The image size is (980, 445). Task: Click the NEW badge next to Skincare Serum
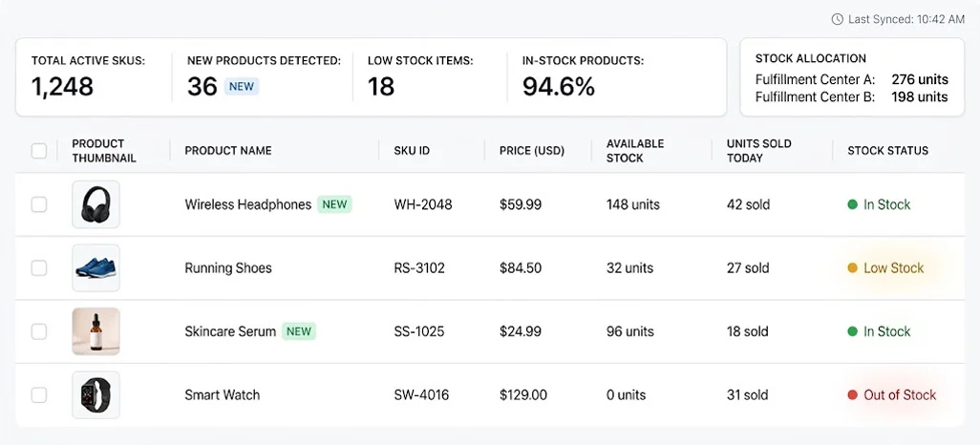[299, 331]
